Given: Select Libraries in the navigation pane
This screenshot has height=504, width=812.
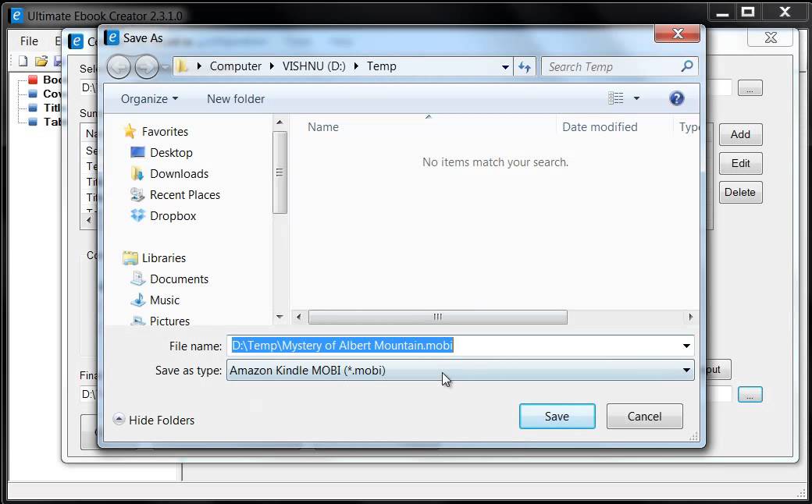Looking at the screenshot, I should 164,257.
